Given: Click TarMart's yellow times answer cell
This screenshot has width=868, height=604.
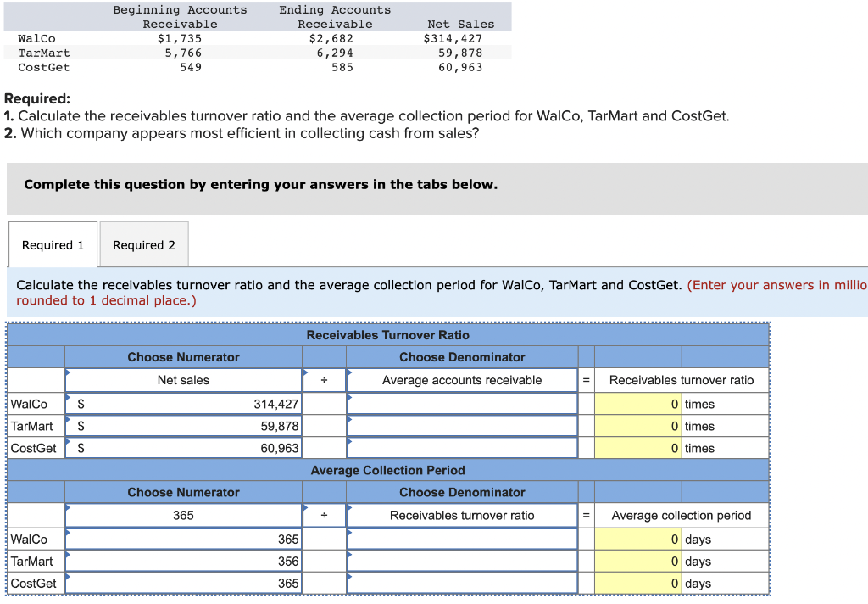Looking at the screenshot, I should (634, 425).
